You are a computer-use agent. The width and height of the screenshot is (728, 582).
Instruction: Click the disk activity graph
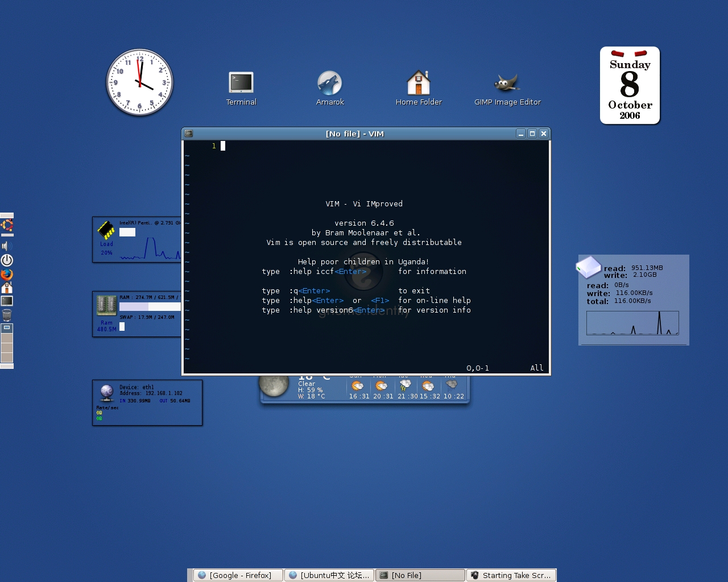[632, 323]
